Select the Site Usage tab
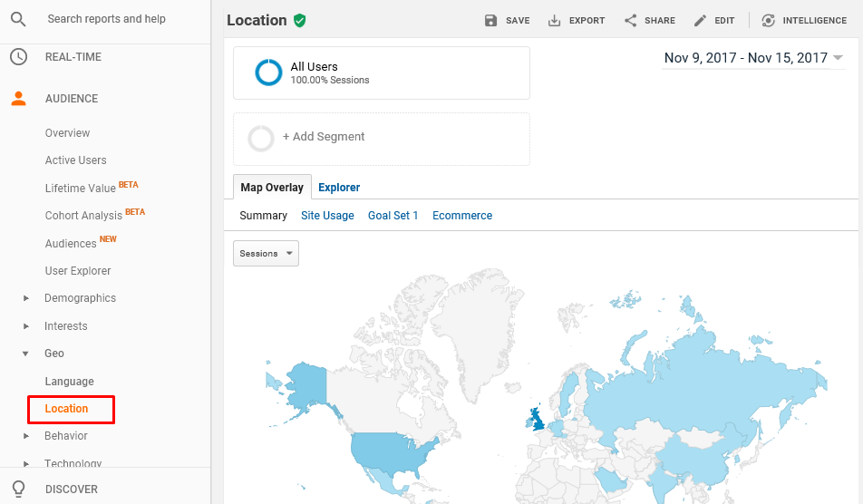Image resolution: width=863 pixels, height=504 pixels. point(327,216)
